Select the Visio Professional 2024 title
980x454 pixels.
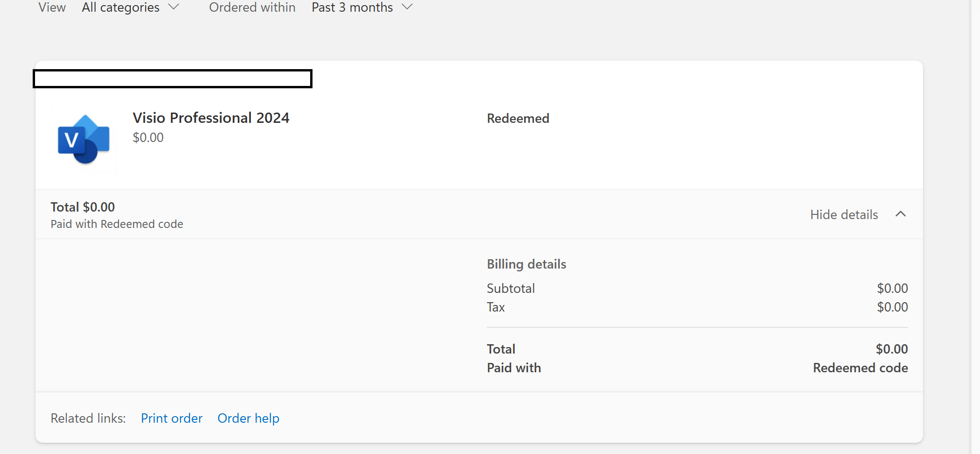[211, 118]
